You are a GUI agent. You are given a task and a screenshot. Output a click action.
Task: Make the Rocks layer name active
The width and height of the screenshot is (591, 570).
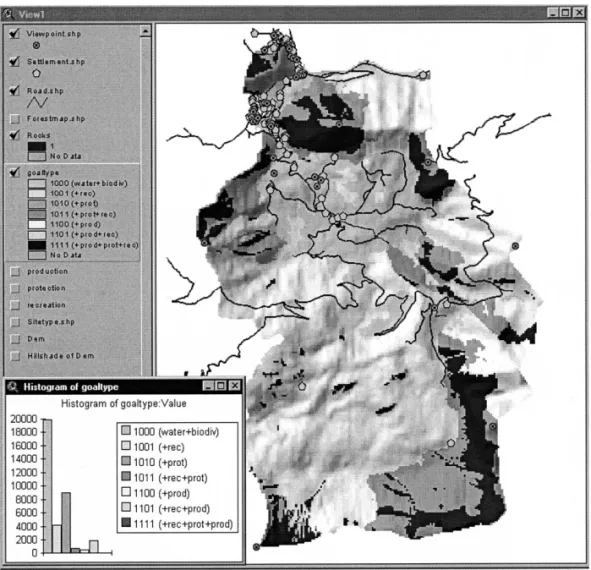(x=38, y=135)
